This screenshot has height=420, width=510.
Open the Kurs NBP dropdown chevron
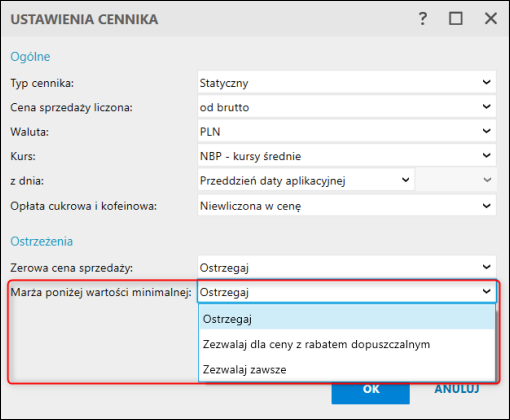(487, 155)
